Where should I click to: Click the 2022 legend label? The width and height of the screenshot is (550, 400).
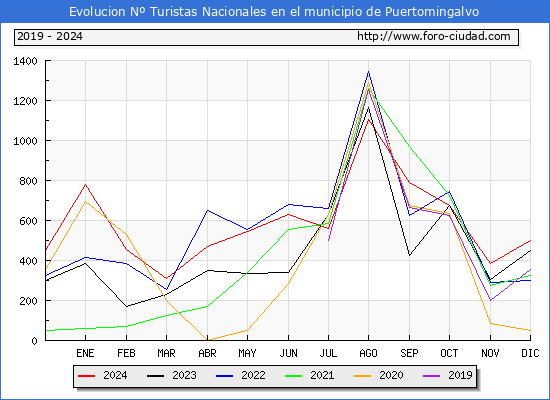pyautogui.click(x=253, y=375)
